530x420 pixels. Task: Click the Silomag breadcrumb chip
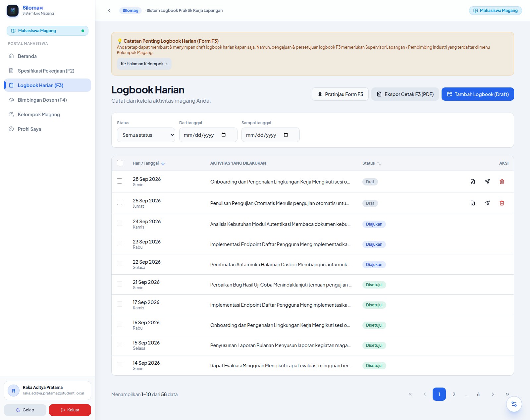tap(131, 11)
